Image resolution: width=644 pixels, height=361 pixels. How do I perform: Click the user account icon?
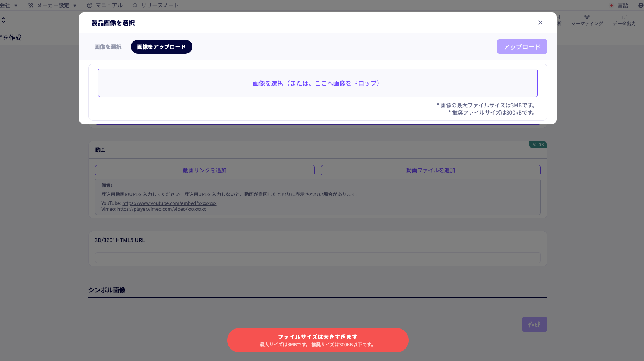coord(641,5)
